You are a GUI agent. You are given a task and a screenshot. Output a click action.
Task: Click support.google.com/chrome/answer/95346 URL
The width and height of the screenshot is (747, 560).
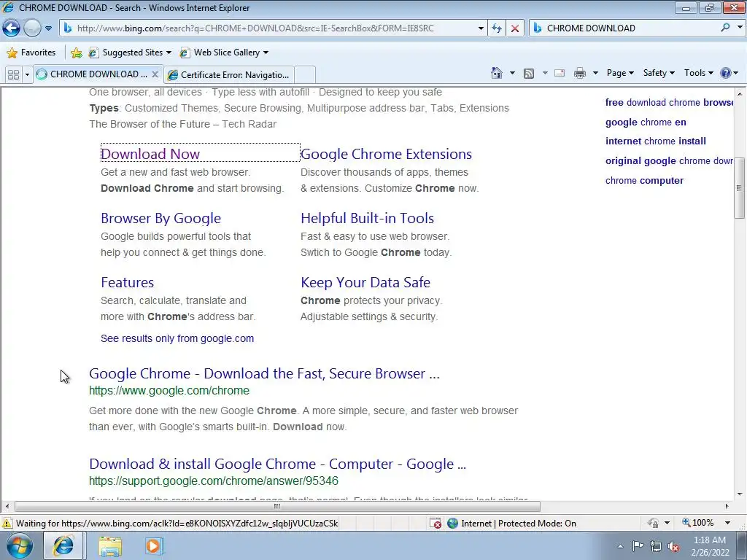click(214, 481)
